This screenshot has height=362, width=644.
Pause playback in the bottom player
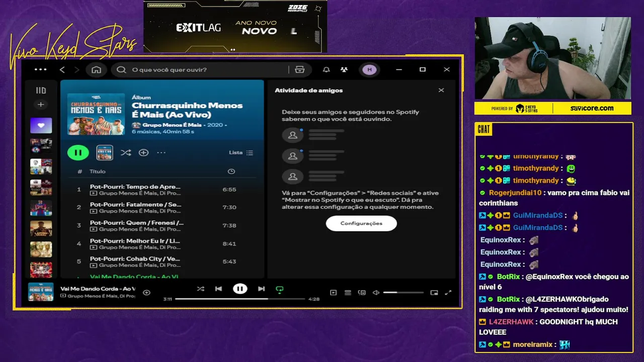point(240,289)
